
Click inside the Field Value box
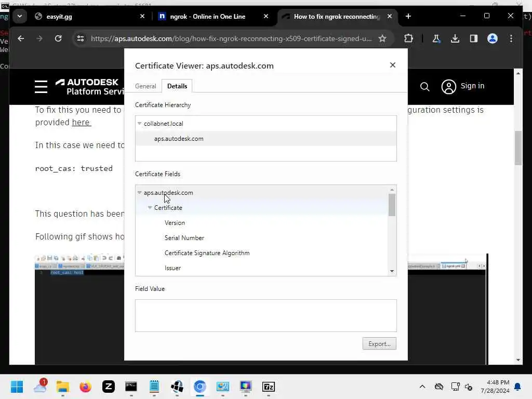(265, 315)
